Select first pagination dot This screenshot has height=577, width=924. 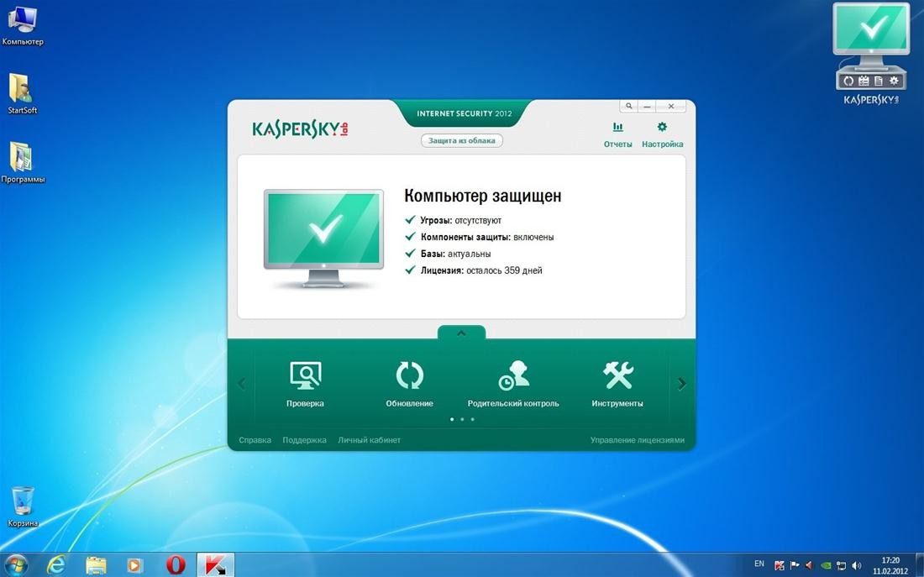[452, 419]
